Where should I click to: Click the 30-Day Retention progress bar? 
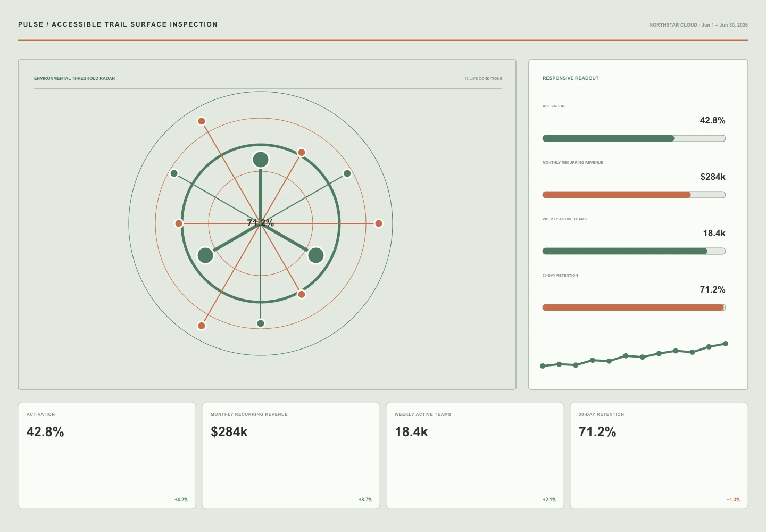634,307
